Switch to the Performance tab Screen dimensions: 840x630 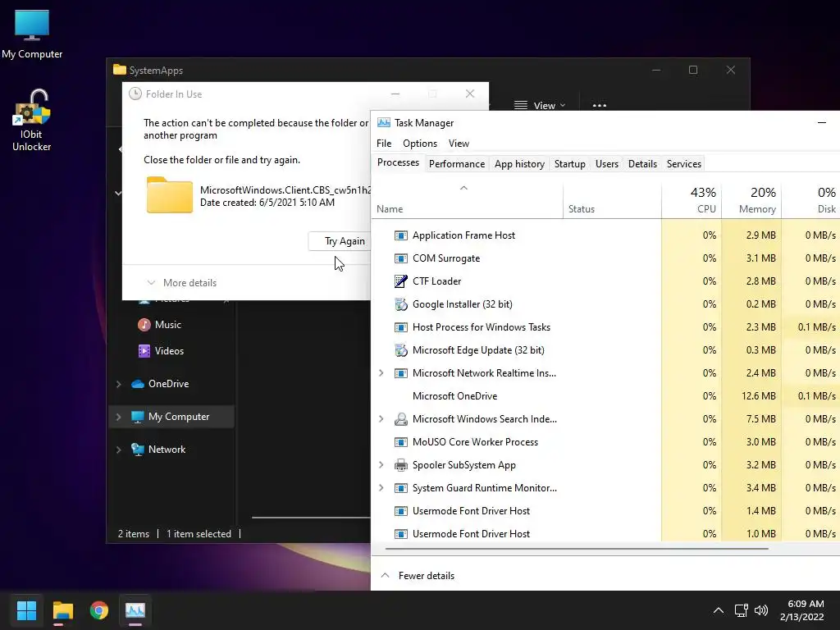click(457, 164)
